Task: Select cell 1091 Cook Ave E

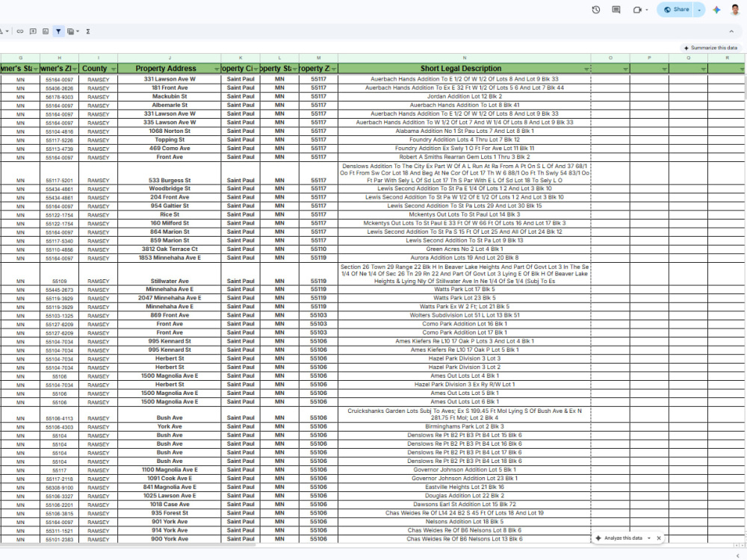Action: [x=170, y=479]
